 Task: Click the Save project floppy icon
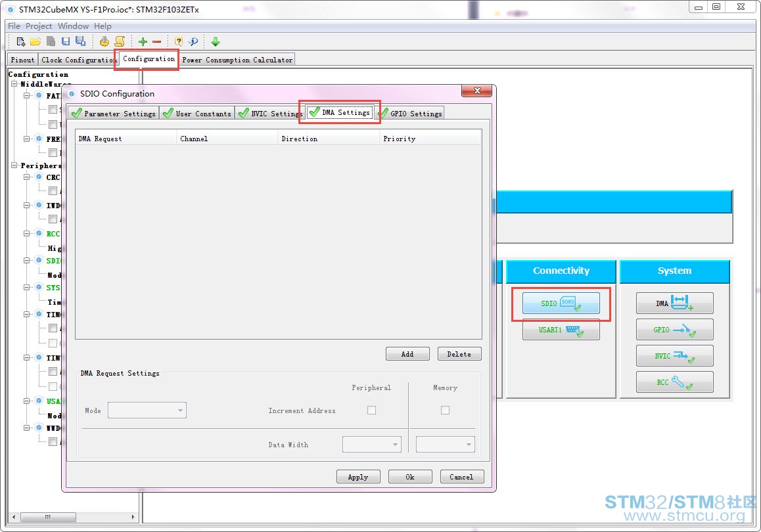click(x=66, y=42)
